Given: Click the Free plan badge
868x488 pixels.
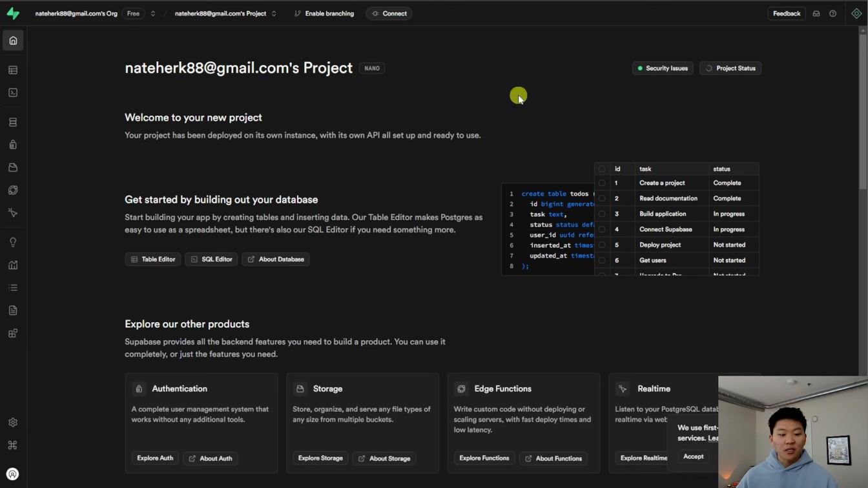Looking at the screenshot, I should pyautogui.click(x=133, y=14).
